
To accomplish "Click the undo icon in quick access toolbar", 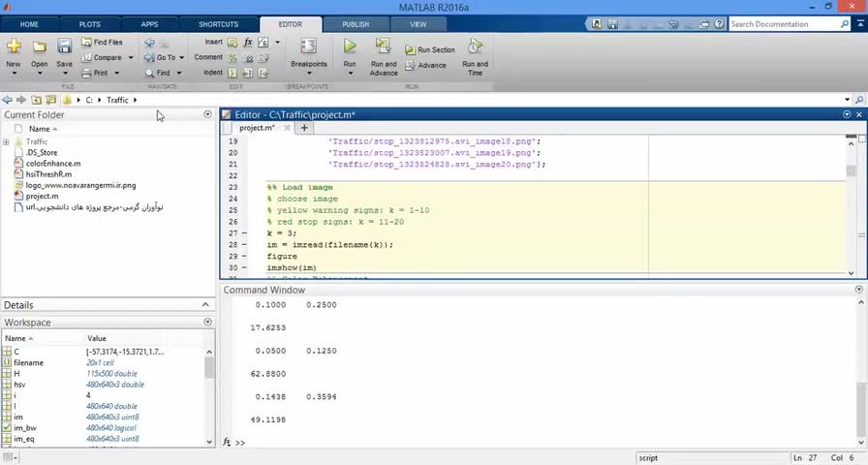I will (673, 24).
